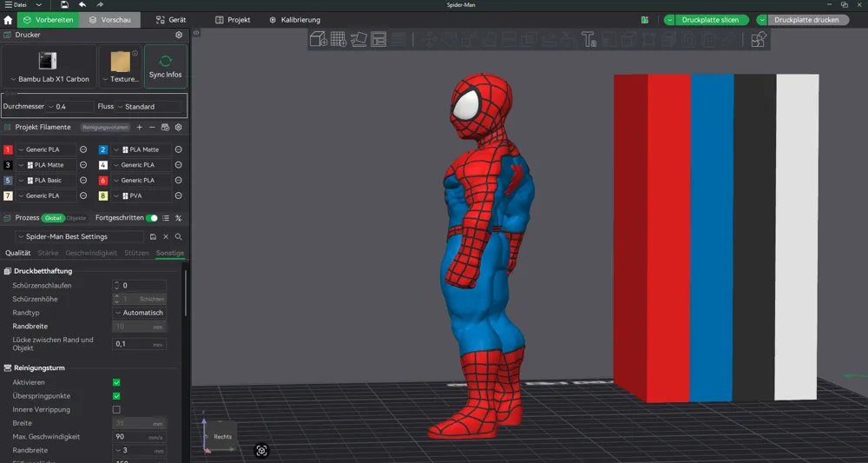This screenshot has width=868, height=463.
Task: Click the Add object cube icon
Action: click(319, 39)
